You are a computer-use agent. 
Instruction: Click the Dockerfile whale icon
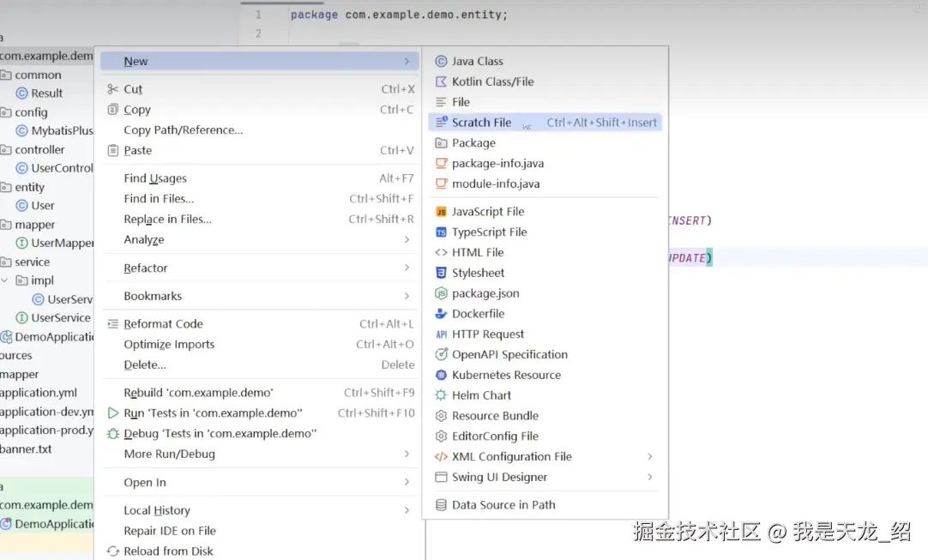(x=441, y=314)
